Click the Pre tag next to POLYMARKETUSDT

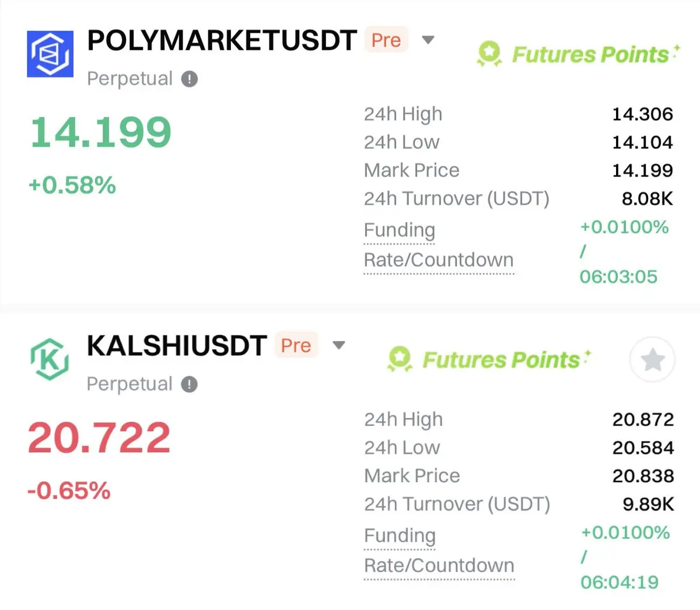pyautogui.click(x=386, y=40)
